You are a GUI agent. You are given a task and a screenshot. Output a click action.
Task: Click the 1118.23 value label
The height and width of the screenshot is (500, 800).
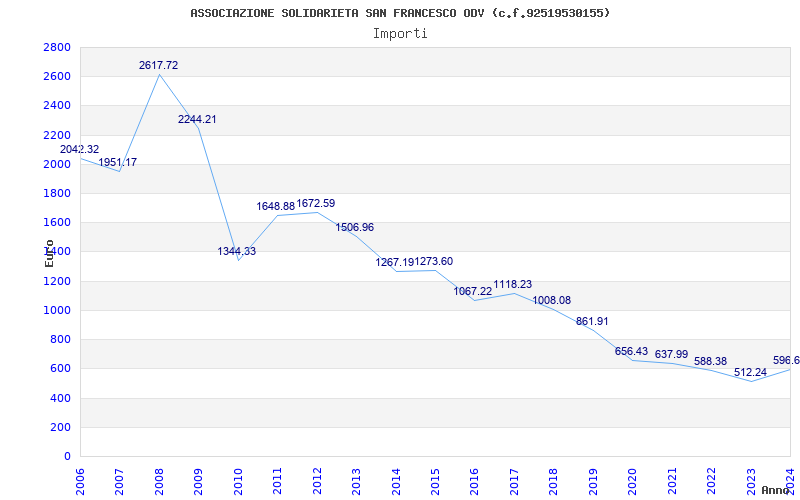click(x=513, y=284)
